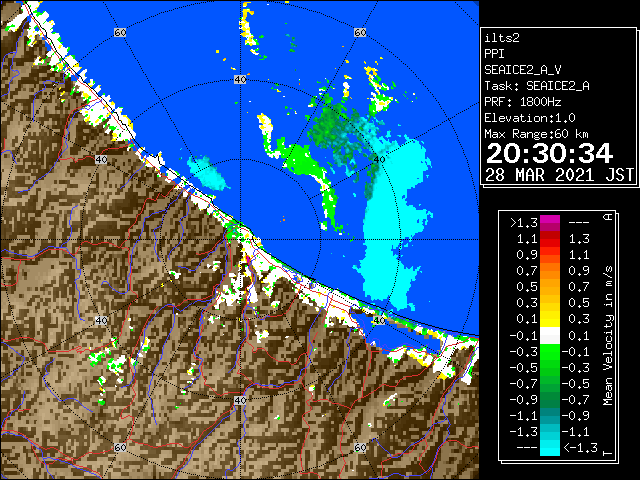640x480 pixels.
Task: Click the '40' range label over the sea
Action: tap(240, 80)
